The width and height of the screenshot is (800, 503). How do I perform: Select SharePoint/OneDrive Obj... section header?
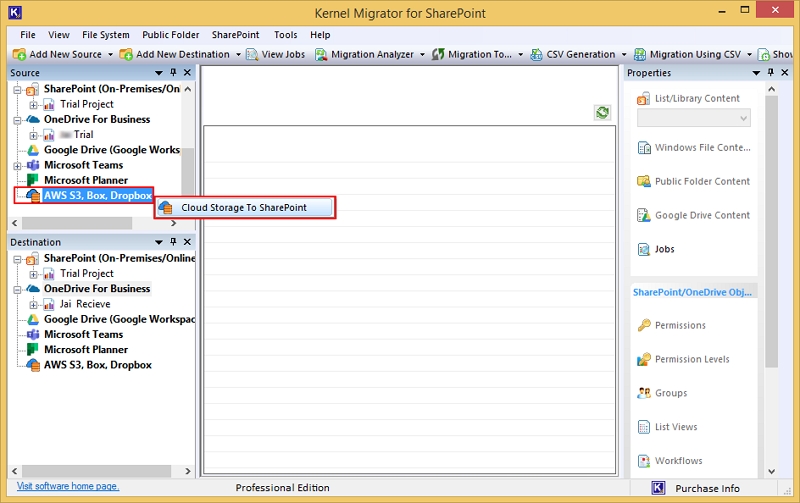[692, 292]
